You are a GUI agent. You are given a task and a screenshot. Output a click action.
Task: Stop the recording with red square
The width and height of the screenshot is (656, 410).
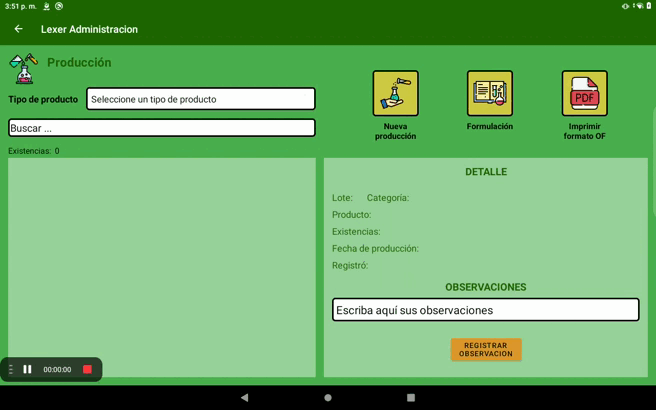87,369
